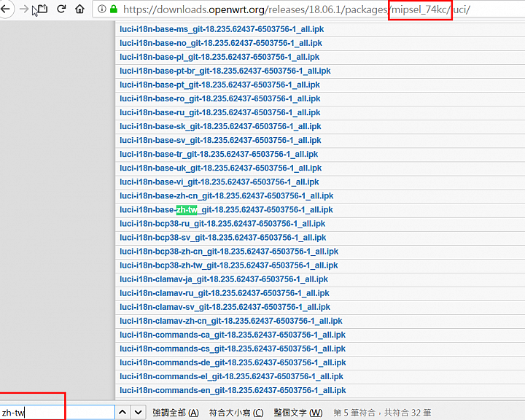This screenshot has height=420, width=525.
Task: Download luci-i18n-commands-el ipk file
Action: pos(231,377)
